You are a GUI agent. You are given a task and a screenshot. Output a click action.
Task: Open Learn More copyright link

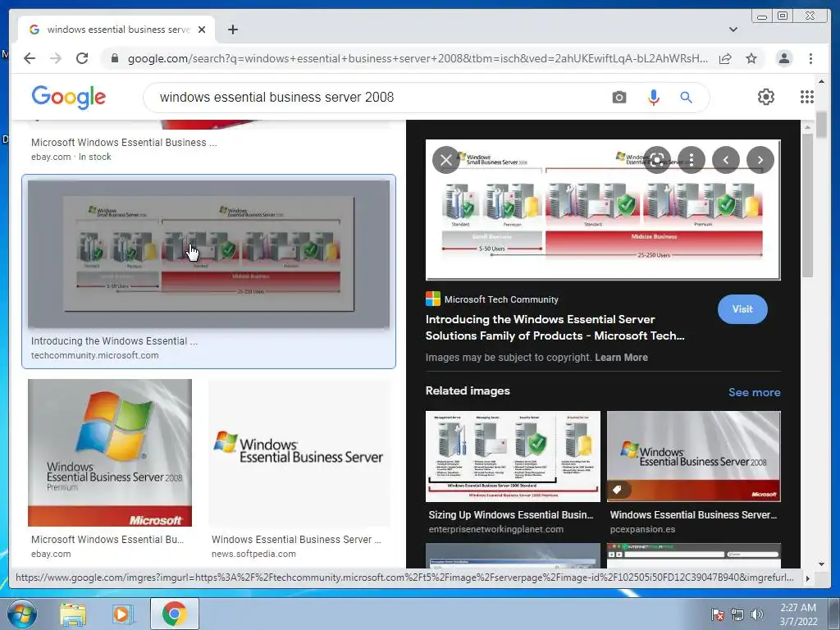coord(622,358)
